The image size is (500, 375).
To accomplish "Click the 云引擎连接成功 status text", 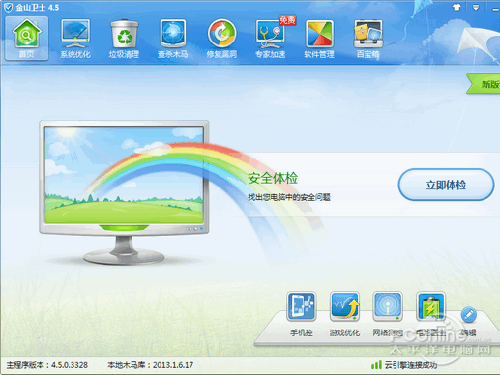I will point(411,365).
